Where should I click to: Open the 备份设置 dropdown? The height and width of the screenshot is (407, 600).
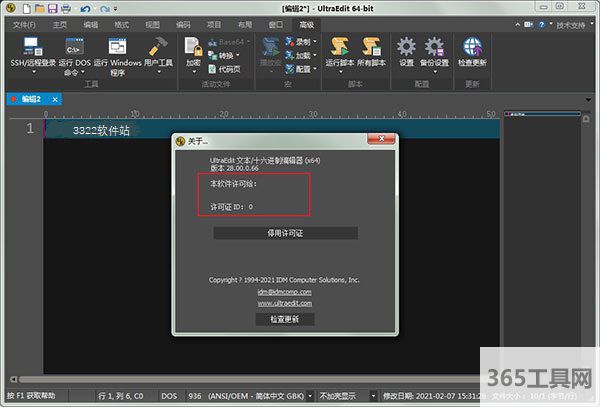coord(435,62)
